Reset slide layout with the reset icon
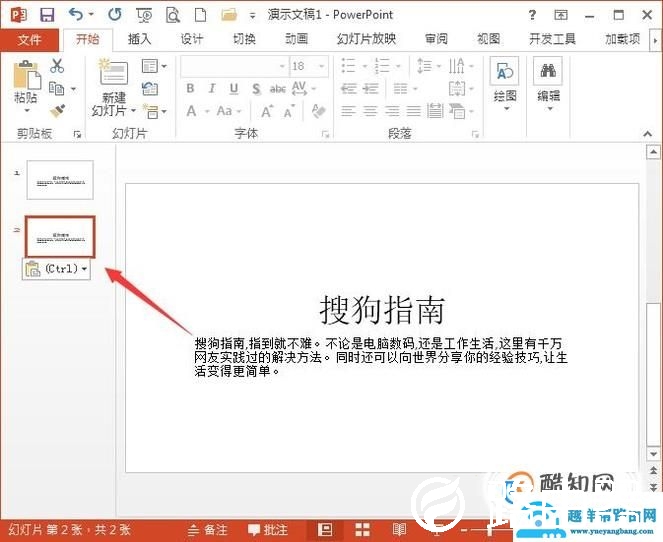The image size is (663, 542). coord(150,89)
